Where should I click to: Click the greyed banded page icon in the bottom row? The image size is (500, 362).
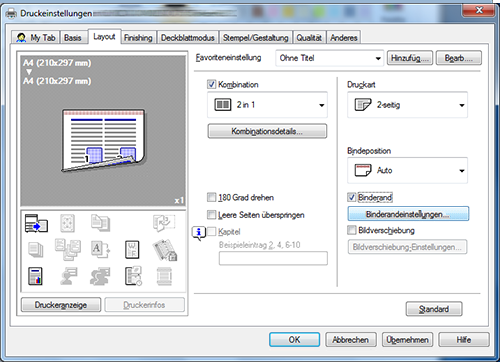coord(164,276)
